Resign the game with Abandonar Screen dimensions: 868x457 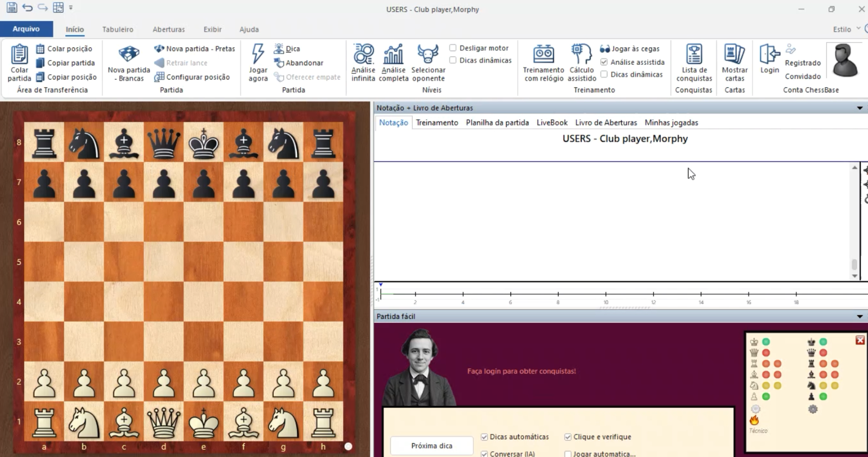pos(299,63)
